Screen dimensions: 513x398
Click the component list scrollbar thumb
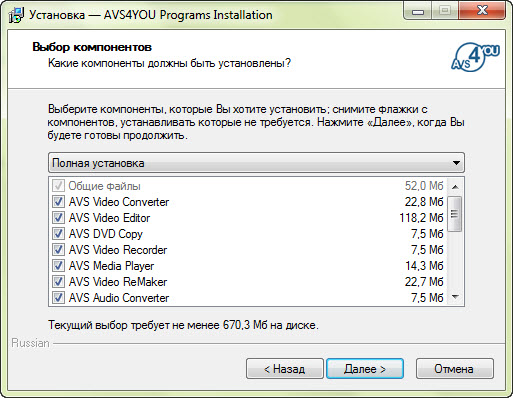tap(455, 214)
